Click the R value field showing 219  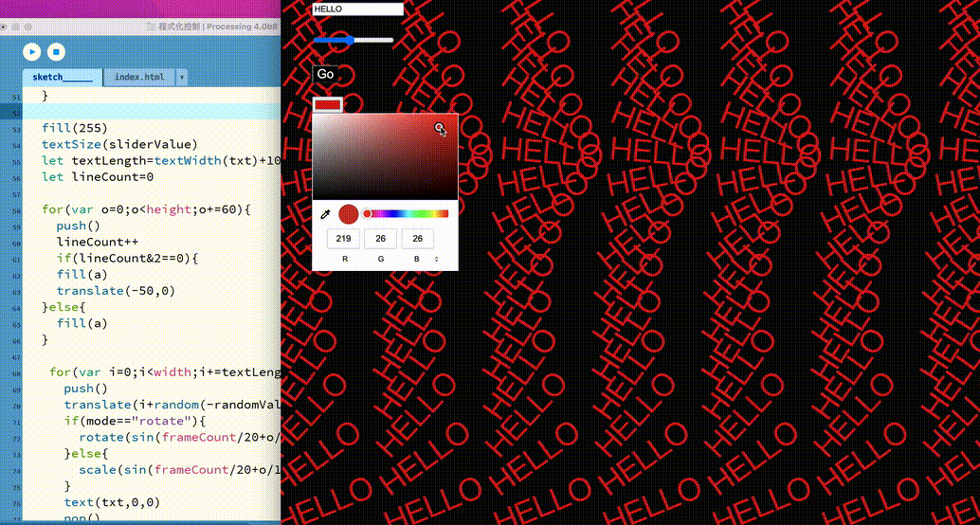point(343,238)
